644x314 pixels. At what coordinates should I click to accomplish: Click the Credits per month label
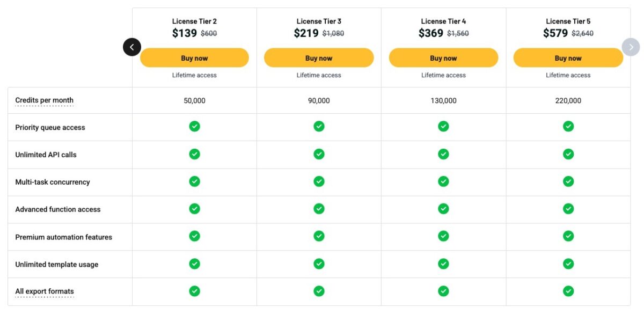[44, 100]
